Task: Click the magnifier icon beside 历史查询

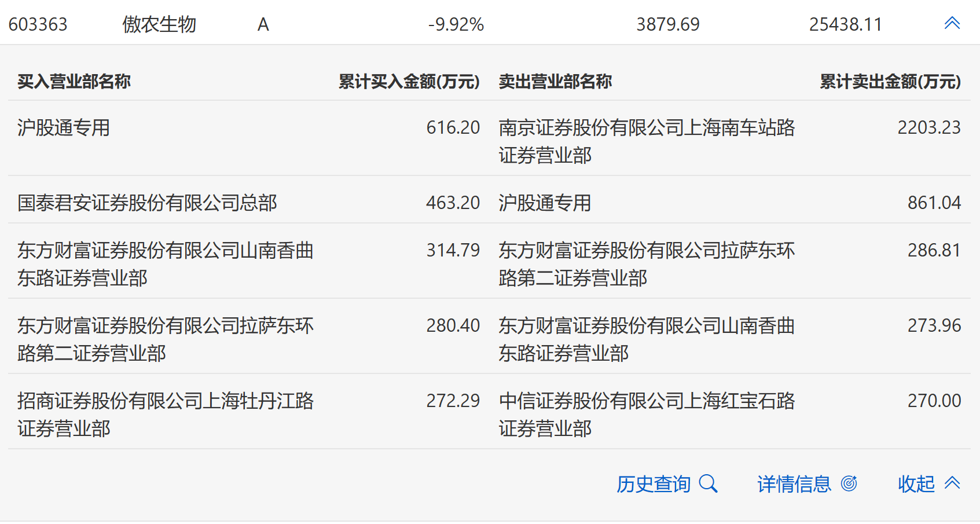Action: (x=708, y=483)
